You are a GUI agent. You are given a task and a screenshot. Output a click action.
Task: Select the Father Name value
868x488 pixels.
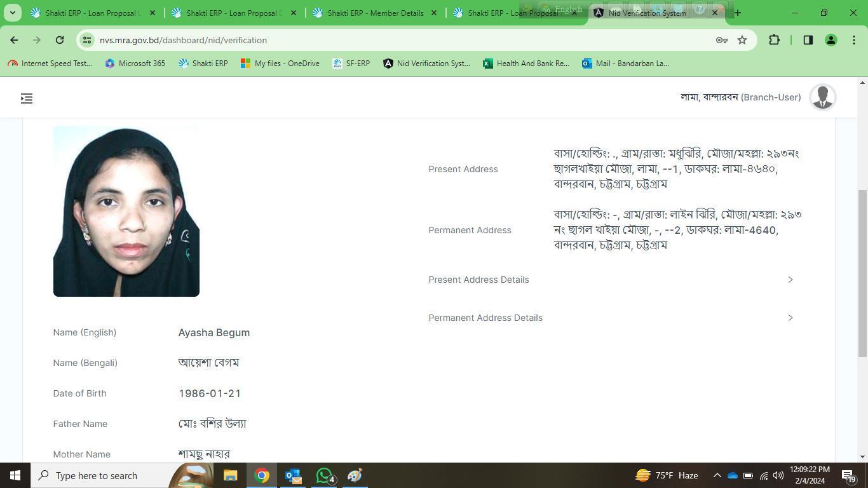(212, 424)
